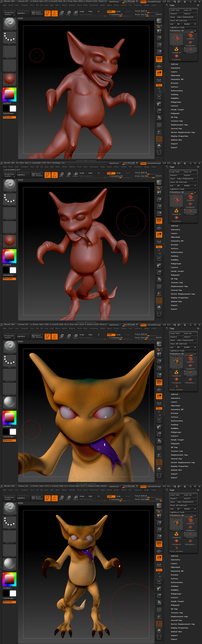The height and width of the screenshot is (644, 202).
Task: Expand FiberMesh sub-palette in the fourth screenshot
Action: click(x=176, y=567)
